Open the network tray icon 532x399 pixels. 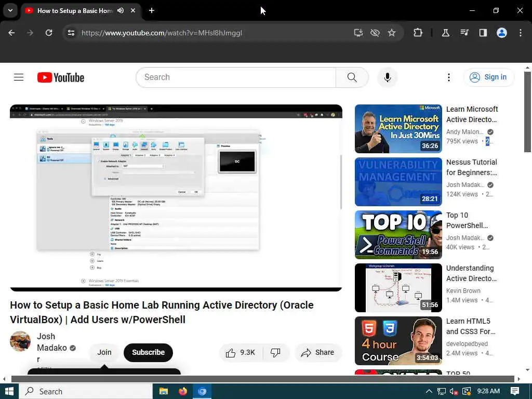tap(442, 392)
